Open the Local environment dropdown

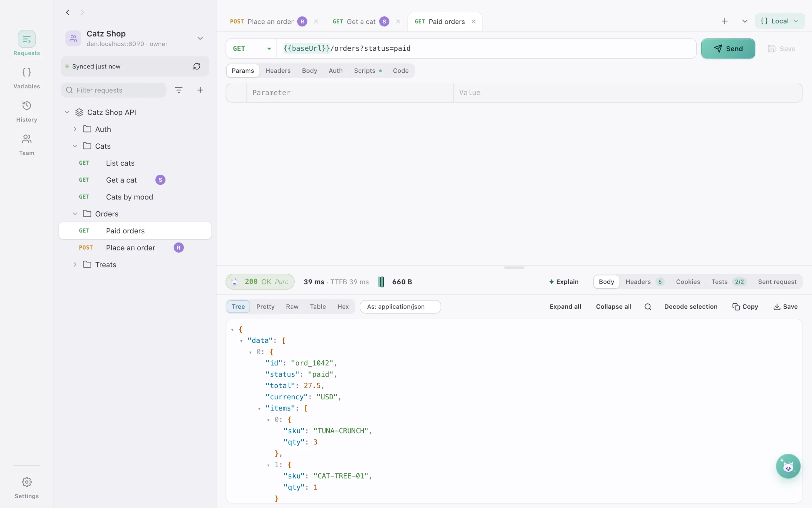(x=780, y=21)
